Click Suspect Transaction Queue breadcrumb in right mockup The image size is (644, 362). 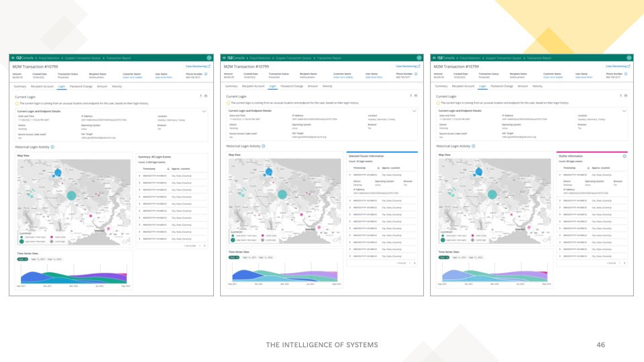(503, 58)
